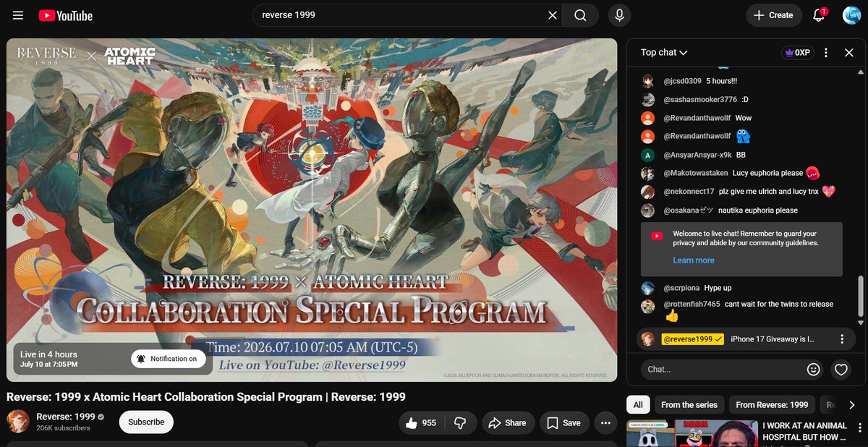Open the 0XP crown badge
868x447 pixels.
[x=797, y=53]
